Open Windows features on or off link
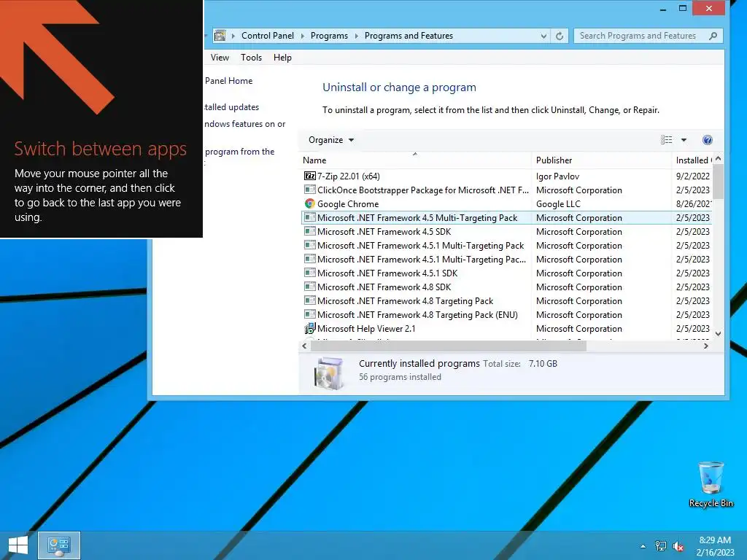The width and height of the screenshot is (747, 560). pos(245,124)
